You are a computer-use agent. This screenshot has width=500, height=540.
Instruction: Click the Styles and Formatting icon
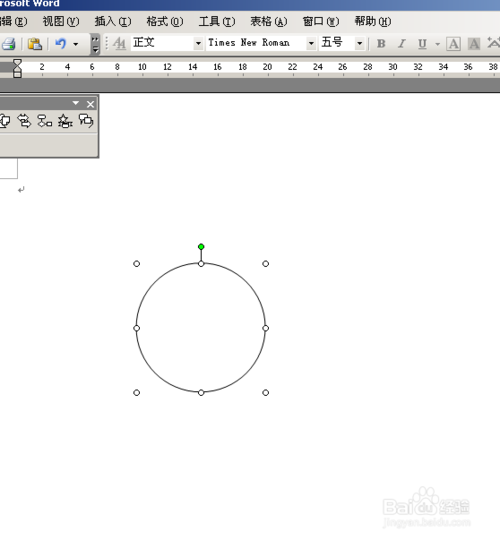click(x=119, y=44)
